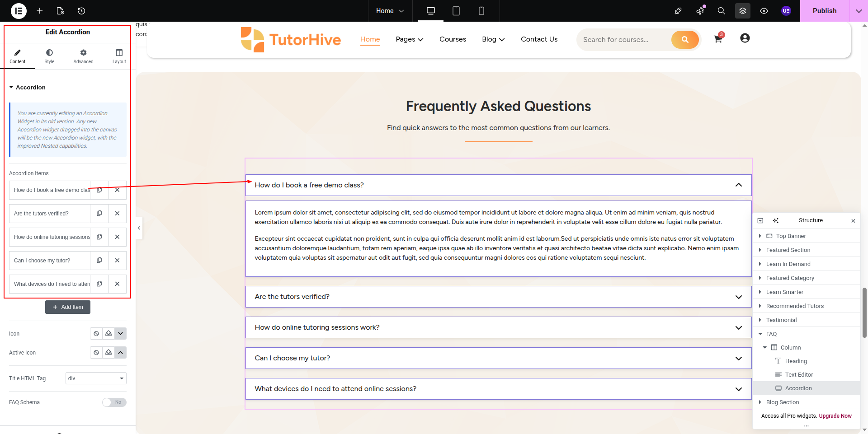Open the Title HTML Tag dropdown
The width and height of the screenshot is (868, 434).
(x=96, y=378)
